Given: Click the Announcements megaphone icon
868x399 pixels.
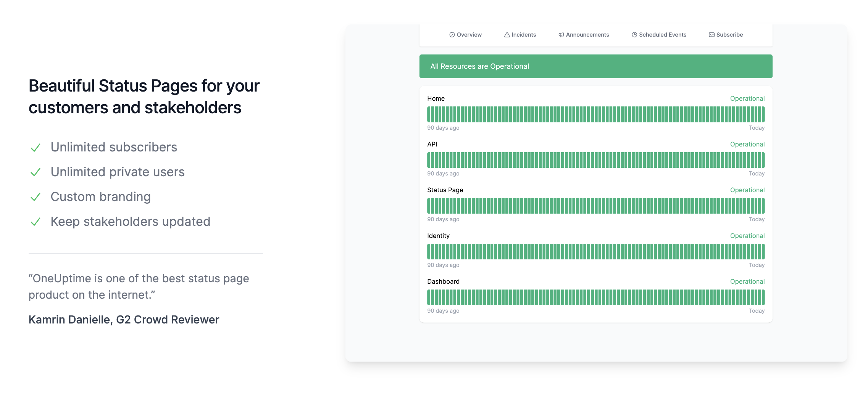Looking at the screenshot, I should [561, 35].
